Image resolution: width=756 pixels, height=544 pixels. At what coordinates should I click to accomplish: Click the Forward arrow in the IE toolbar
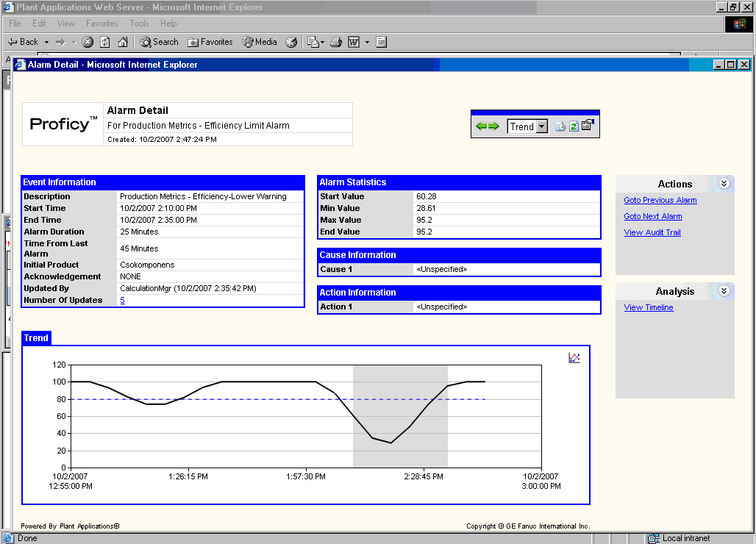pyautogui.click(x=60, y=43)
